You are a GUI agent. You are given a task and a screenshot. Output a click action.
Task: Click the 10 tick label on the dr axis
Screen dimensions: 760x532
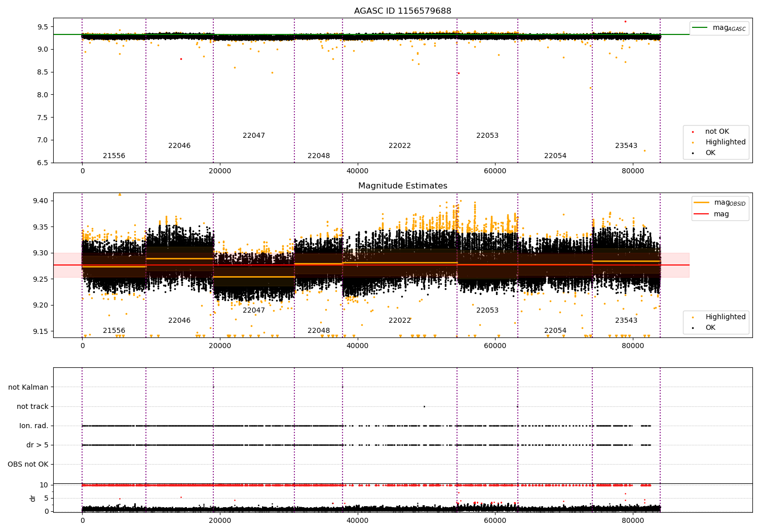(x=44, y=485)
